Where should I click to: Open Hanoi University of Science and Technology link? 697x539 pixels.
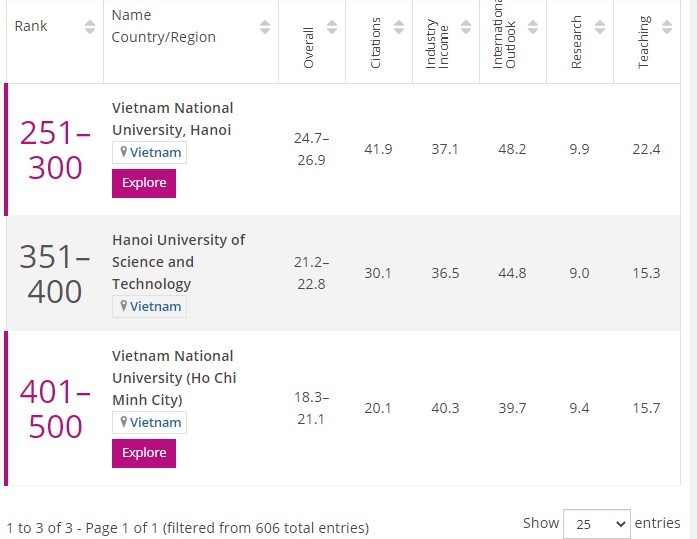pos(178,262)
